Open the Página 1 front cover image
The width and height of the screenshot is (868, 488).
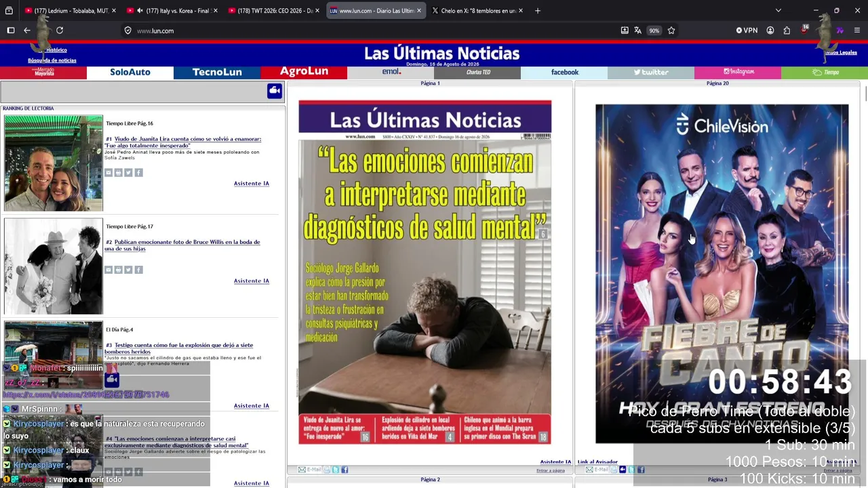pyautogui.click(x=425, y=272)
